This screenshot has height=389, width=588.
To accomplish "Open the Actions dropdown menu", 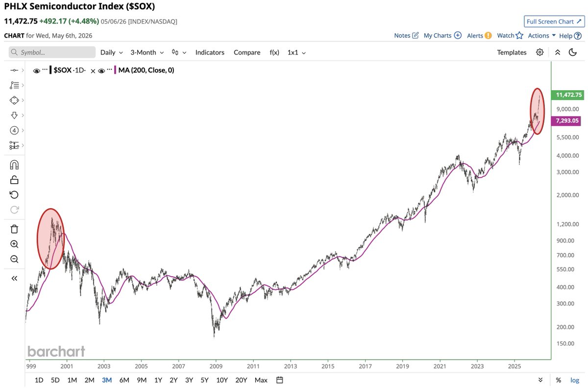I will (542, 35).
